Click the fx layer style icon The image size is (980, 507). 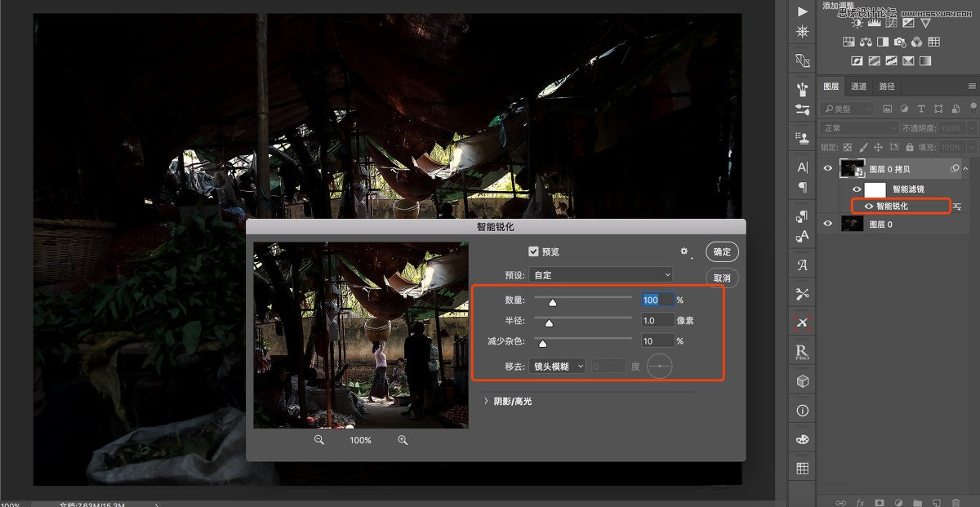click(861, 502)
